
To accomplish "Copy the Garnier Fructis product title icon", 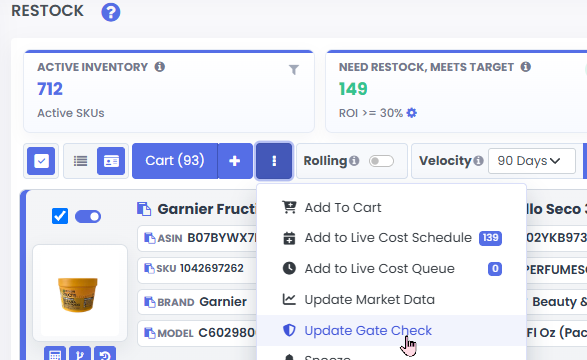I will 144,209.
